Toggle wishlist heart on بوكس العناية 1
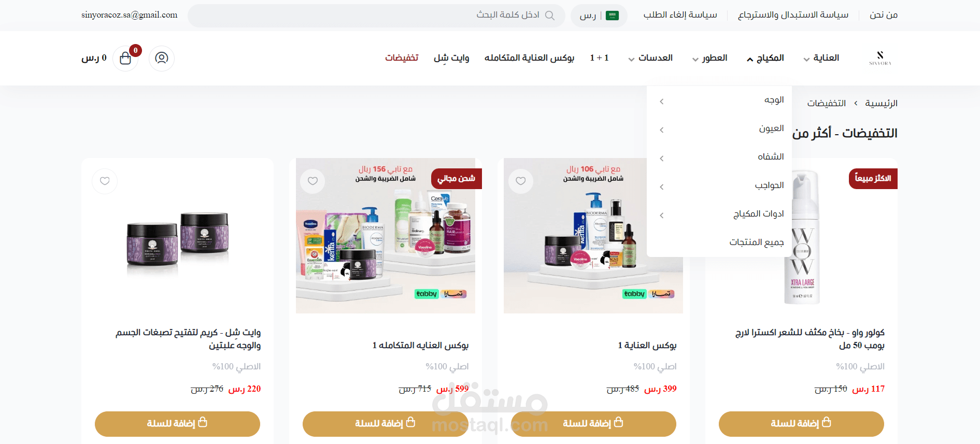Viewport: 980px width, 444px height. point(521,181)
